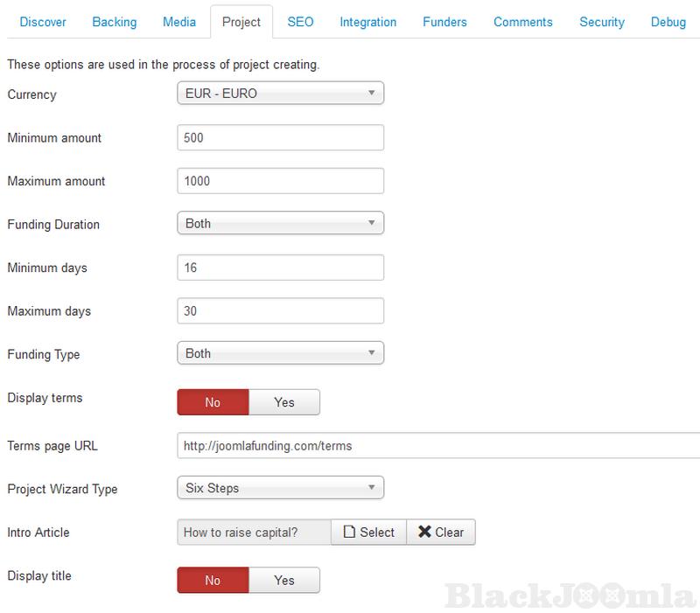700x613 pixels.
Task: Expand the Funding Duration dropdown
Action: coord(280,224)
